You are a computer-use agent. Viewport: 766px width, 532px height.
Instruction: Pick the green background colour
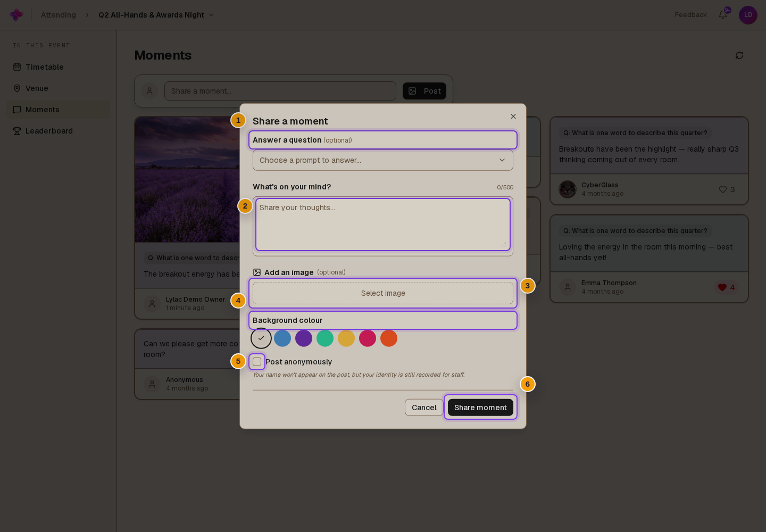click(x=325, y=338)
